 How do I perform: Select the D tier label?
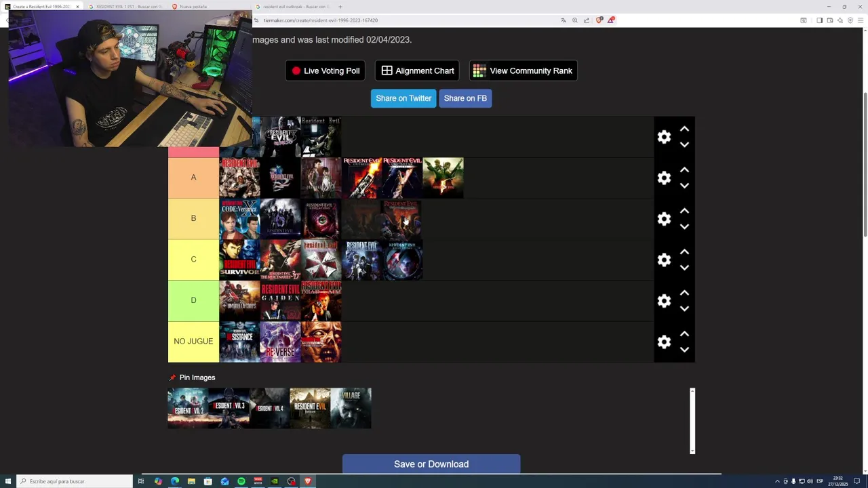tap(193, 300)
